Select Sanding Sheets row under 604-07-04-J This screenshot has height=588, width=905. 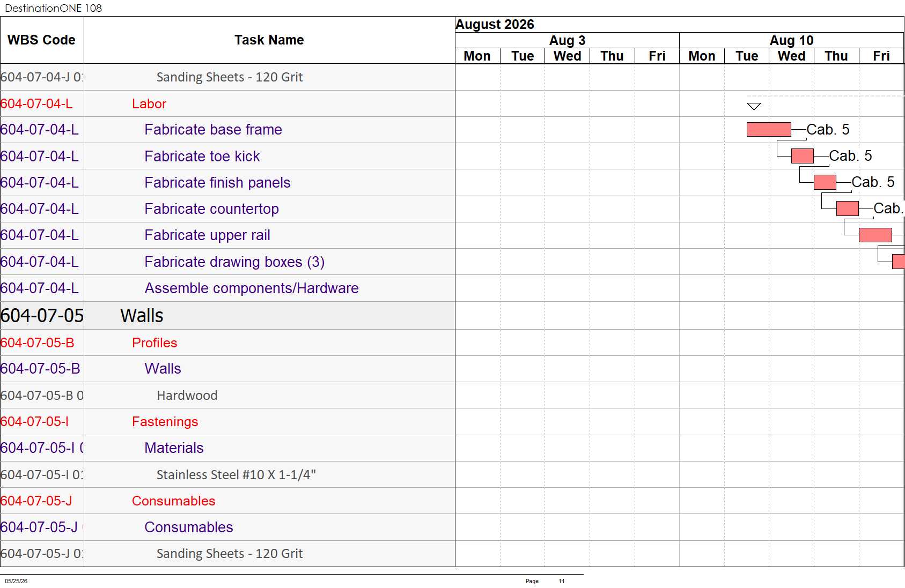[x=227, y=77]
